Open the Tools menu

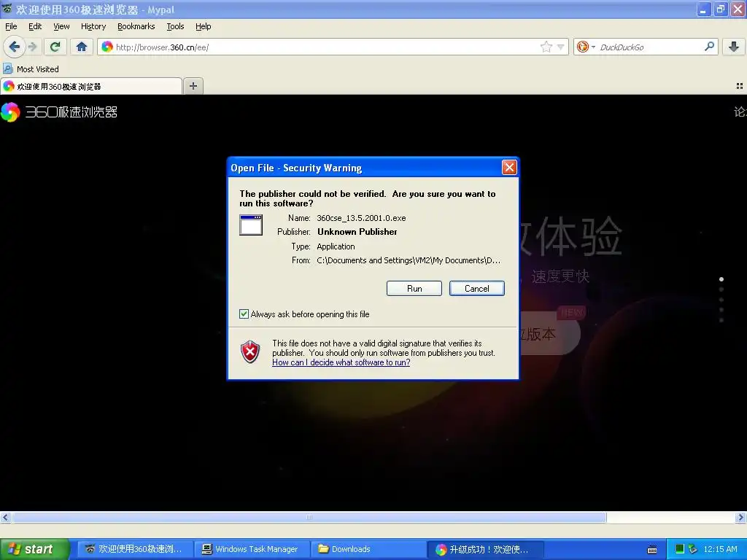[x=175, y=26]
